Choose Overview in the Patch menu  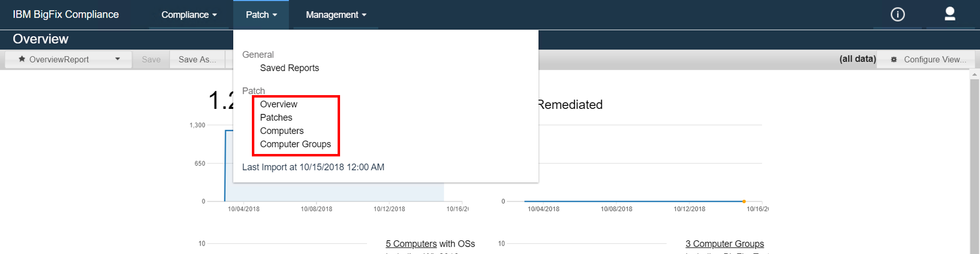point(278,104)
